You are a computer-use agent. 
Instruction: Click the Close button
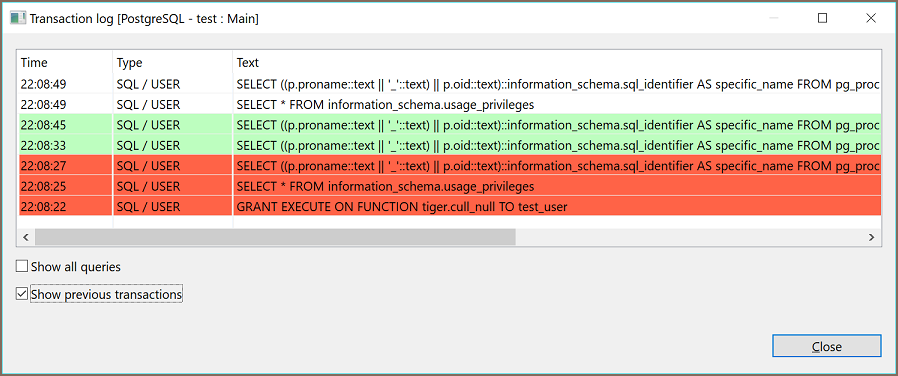(826, 346)
